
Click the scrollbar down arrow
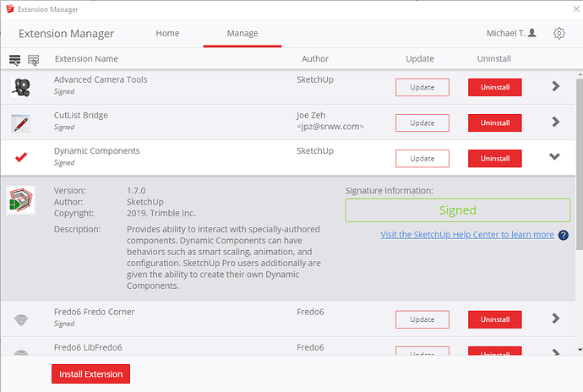[580, 350]
